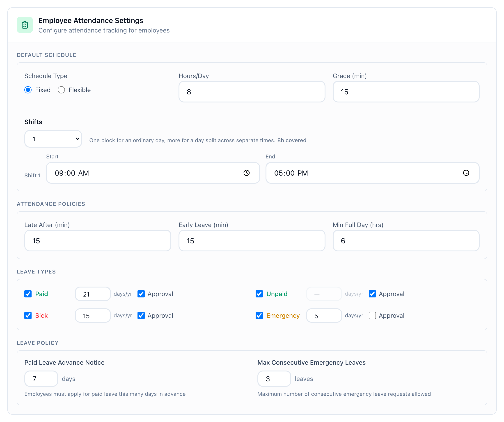
Task: Enable approval for Emergency leave
Action: pos(372,315)
